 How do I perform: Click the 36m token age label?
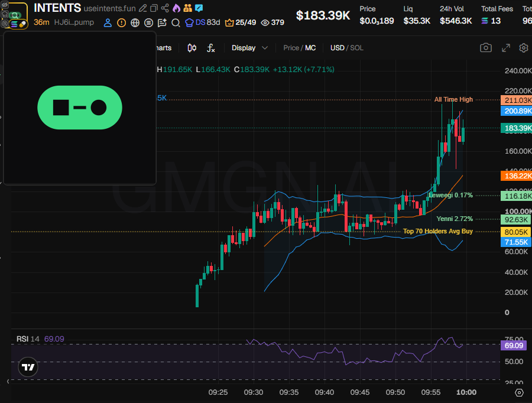(x=41, y=22)
